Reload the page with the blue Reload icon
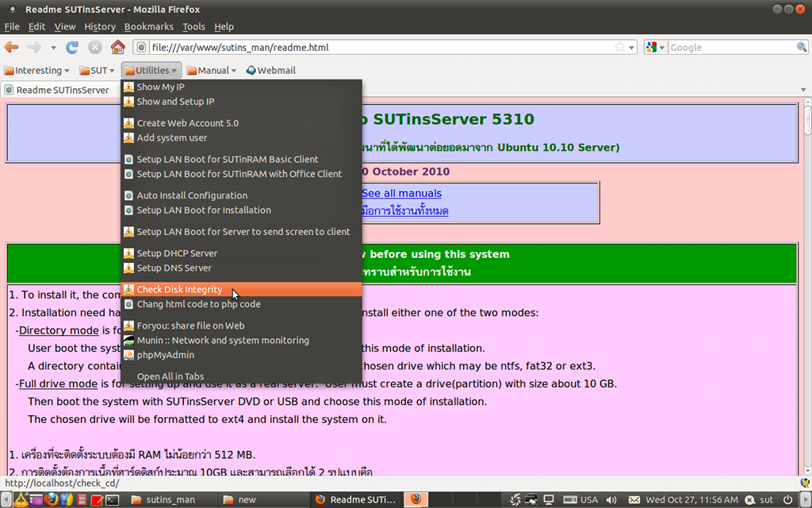 pos(72,47)
